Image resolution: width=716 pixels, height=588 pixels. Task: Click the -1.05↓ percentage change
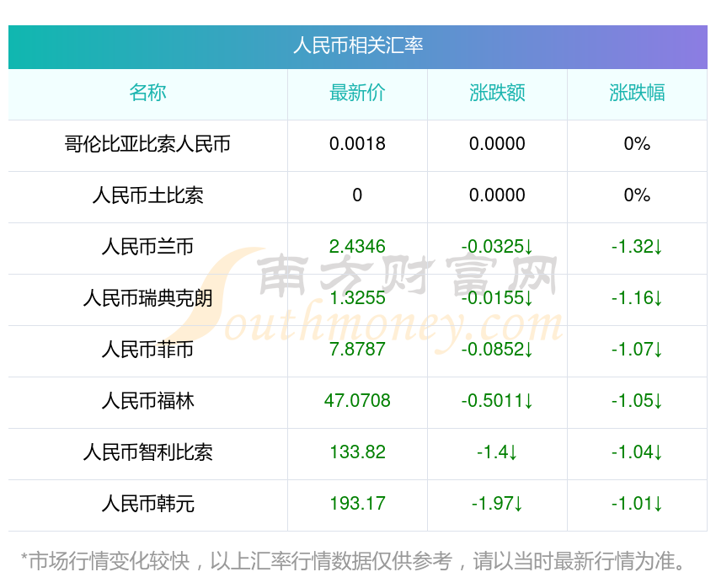click(637, 401)
